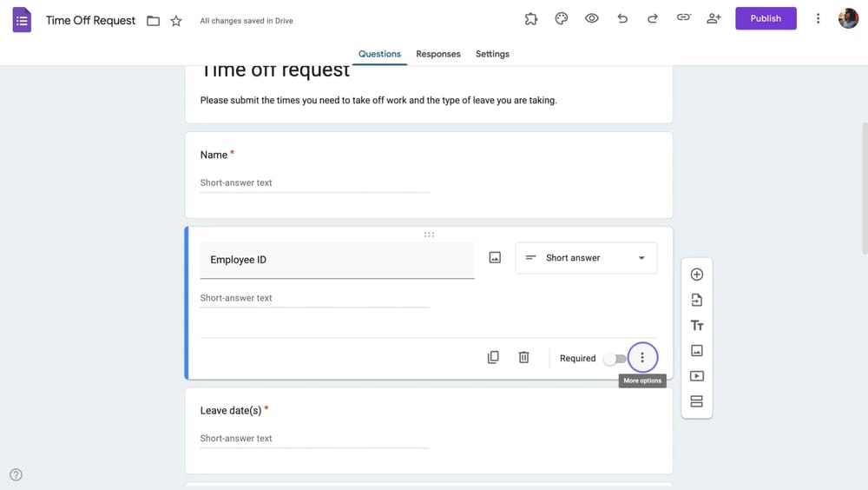This screenshot has width=868, height=490.
Task: Delete the Employee ID question
Action: (523, 358)
